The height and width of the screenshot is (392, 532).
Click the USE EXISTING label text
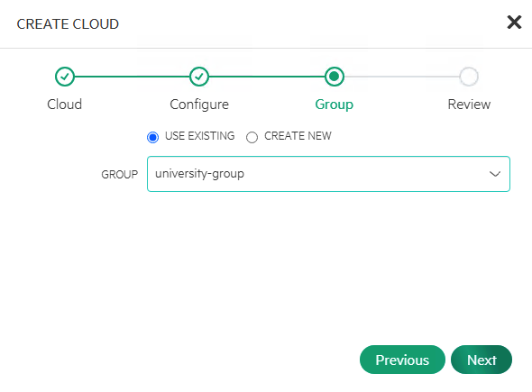199,136
